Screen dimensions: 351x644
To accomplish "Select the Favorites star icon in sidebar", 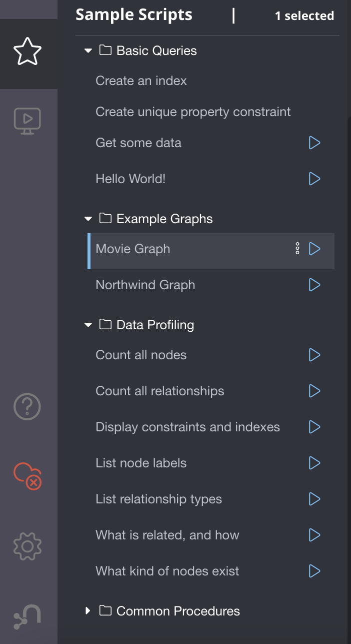I will click(x=28, y=51).
